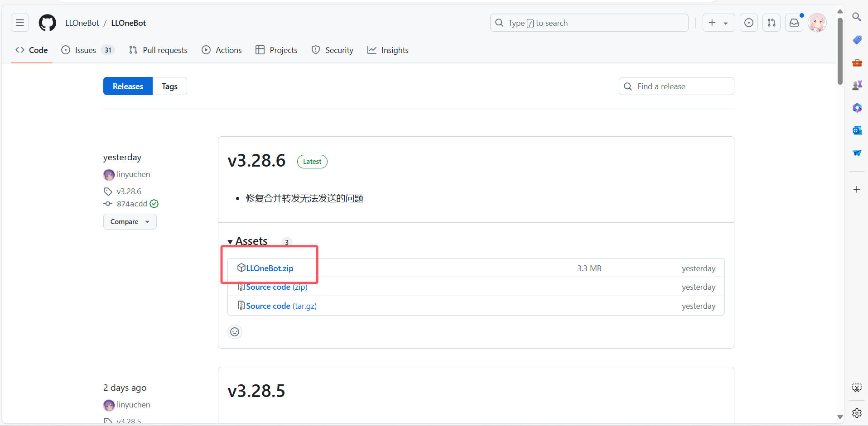Open the GitHub homepage logo
868x426 pixels.
coord(48,23)
